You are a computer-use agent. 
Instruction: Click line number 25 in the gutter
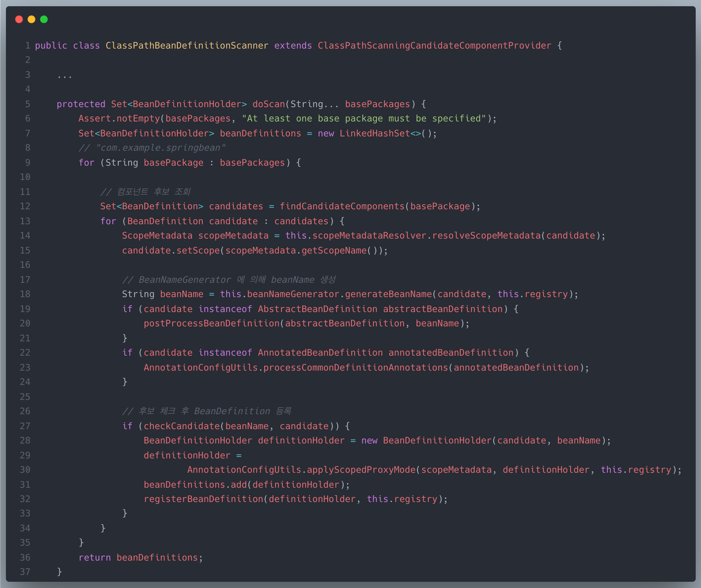25,397
